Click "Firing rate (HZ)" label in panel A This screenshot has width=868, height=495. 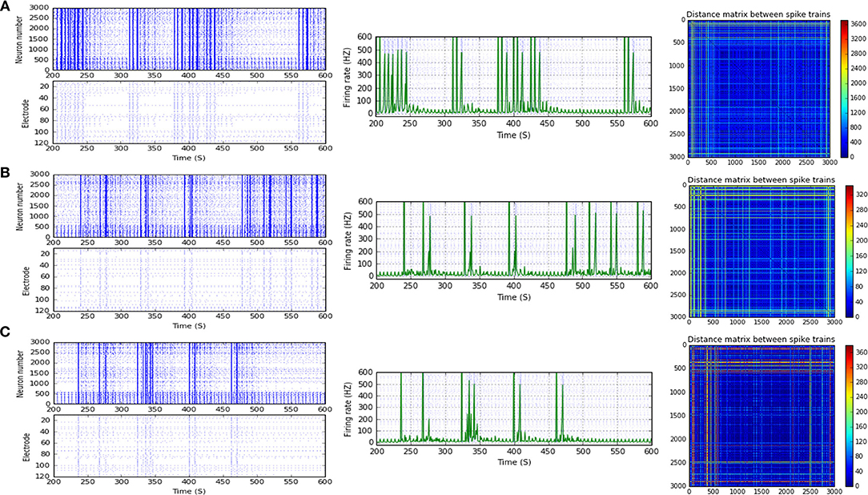(x=348, y=77)
